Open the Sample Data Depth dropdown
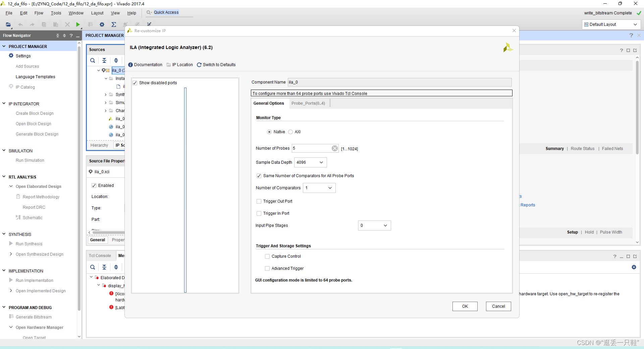 [x=310, y=162]
